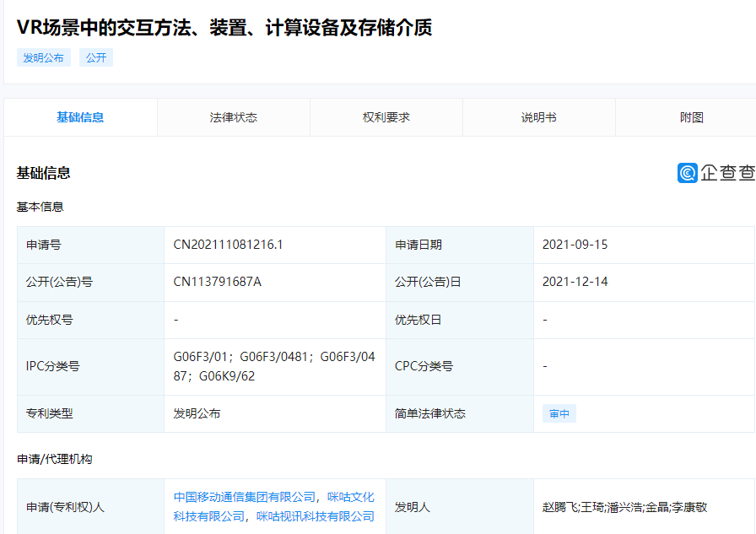
Task: Click the 发明人 label cell
Action: (x=460, y=506)
